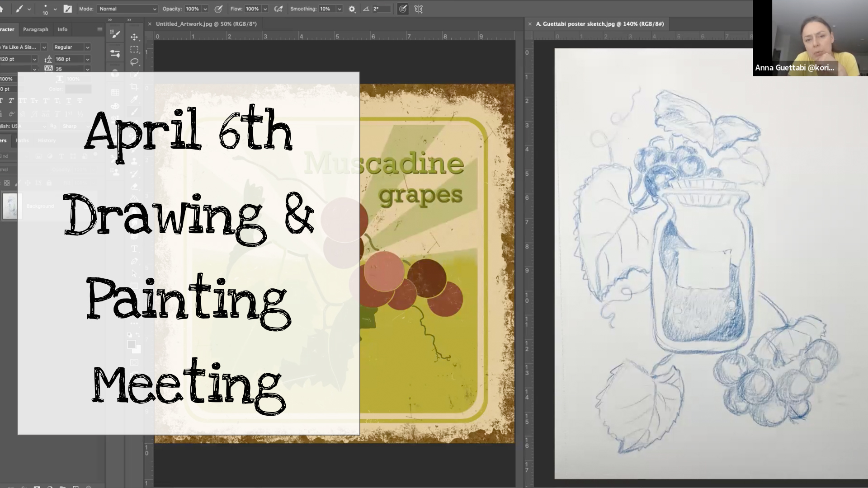Open the 168 pt leading dropdown

pos(87,59)
